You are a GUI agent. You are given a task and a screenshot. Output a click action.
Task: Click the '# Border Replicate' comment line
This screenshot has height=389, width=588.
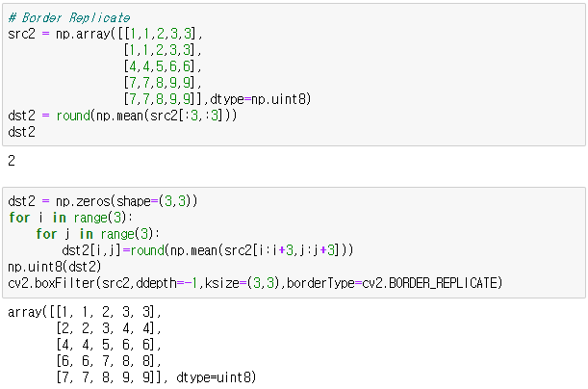[x=69, y=17]
